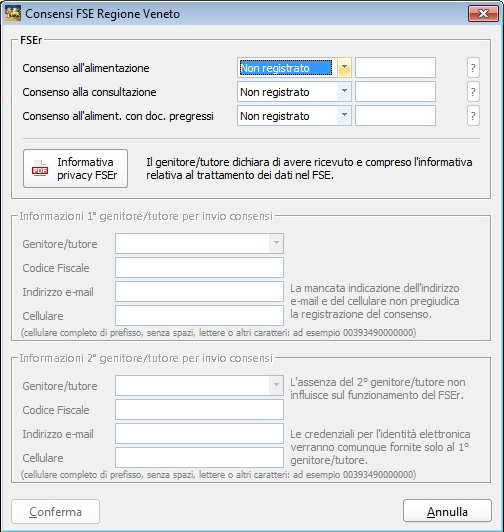Open the Informativa privacy FSEr PDF
The width and height of the screenshot is (504, 532).
pyautogui.click(x=75, y=168)
